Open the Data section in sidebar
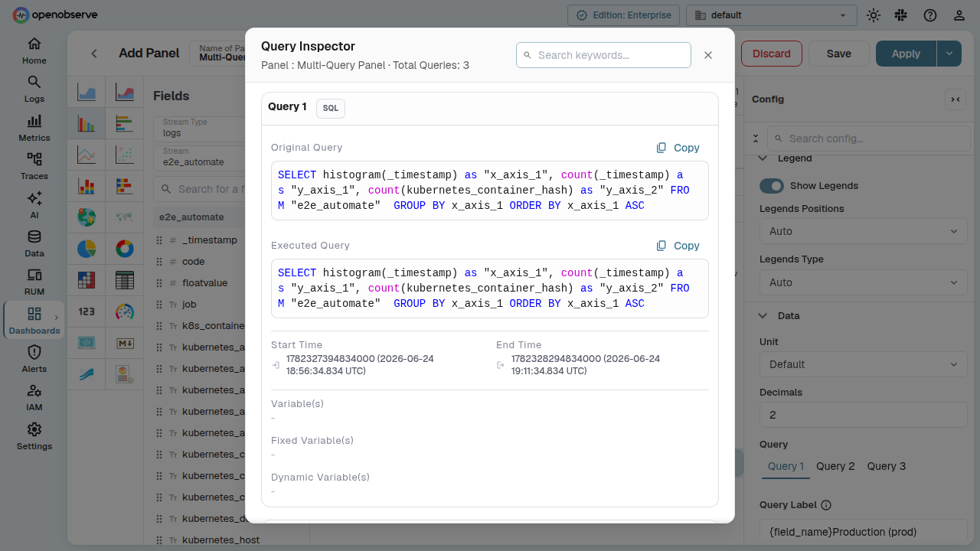Image resolution: width=980 pixels, height=551 pixels. click(34, 243)
